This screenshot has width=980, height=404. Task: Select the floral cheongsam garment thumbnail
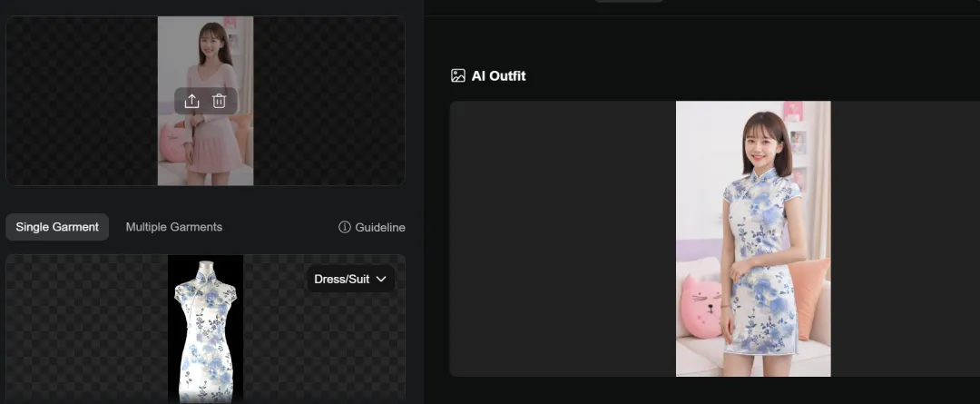206,329
